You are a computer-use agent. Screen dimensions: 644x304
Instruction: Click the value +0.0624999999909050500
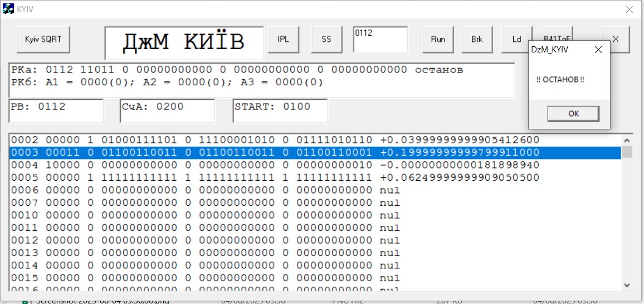click(x=460, y=178)
